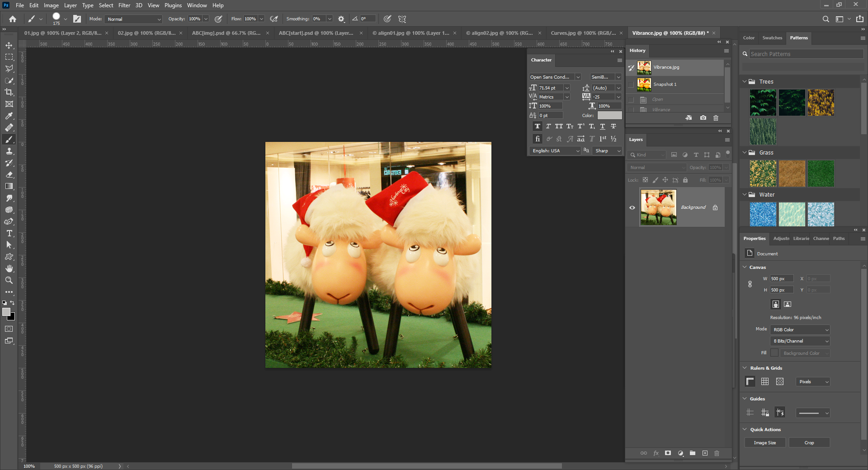Select the Move tool
The height and width of the screenshot is (470, 868).
pos(9,45)
